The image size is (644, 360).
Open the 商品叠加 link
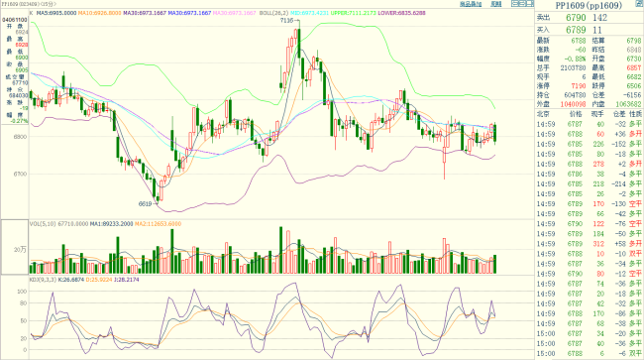coord(471,4)
